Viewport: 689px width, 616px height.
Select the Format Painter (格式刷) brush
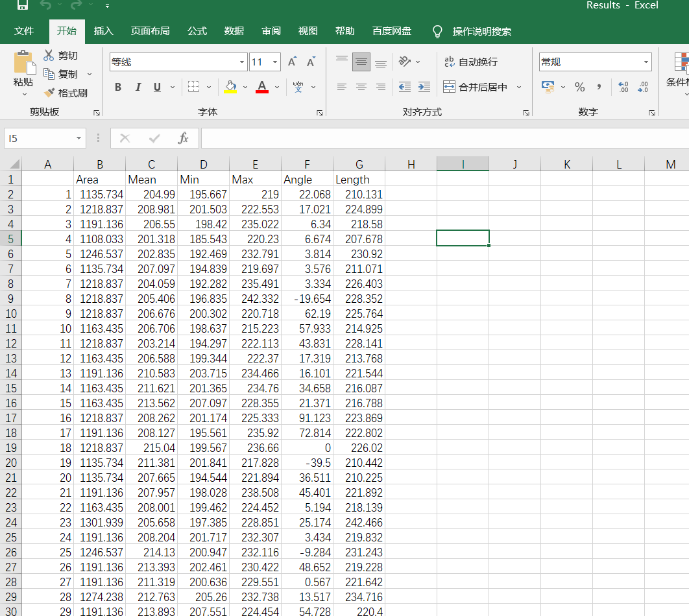click(x=50, y=93)
